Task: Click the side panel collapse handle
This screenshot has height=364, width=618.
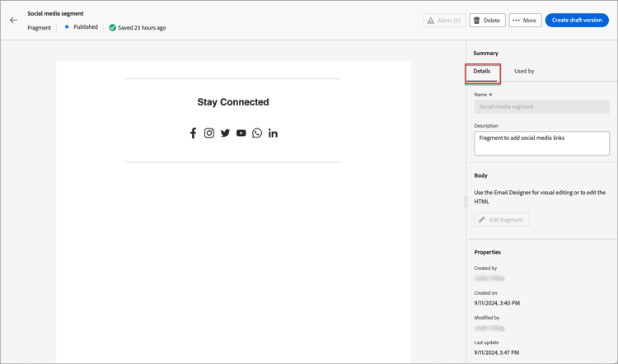Action: [466, 202]
